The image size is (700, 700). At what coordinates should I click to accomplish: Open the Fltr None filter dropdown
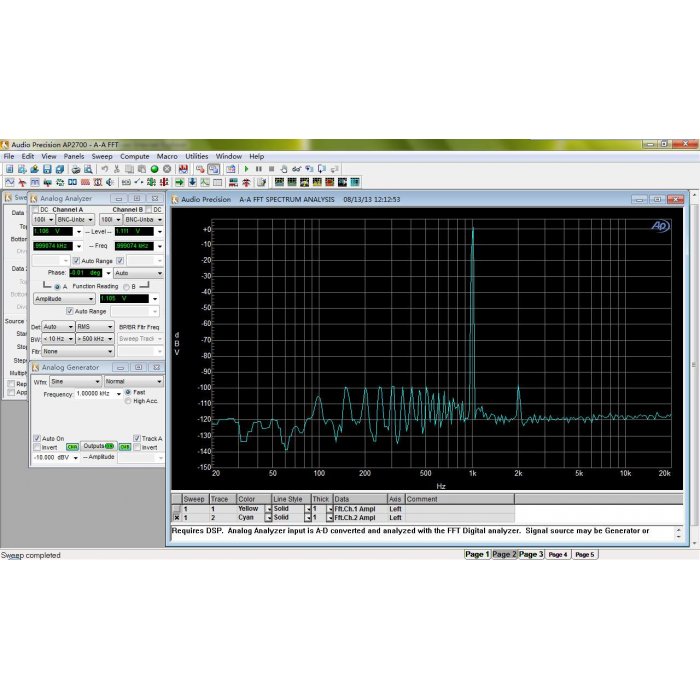click(78, 352)
